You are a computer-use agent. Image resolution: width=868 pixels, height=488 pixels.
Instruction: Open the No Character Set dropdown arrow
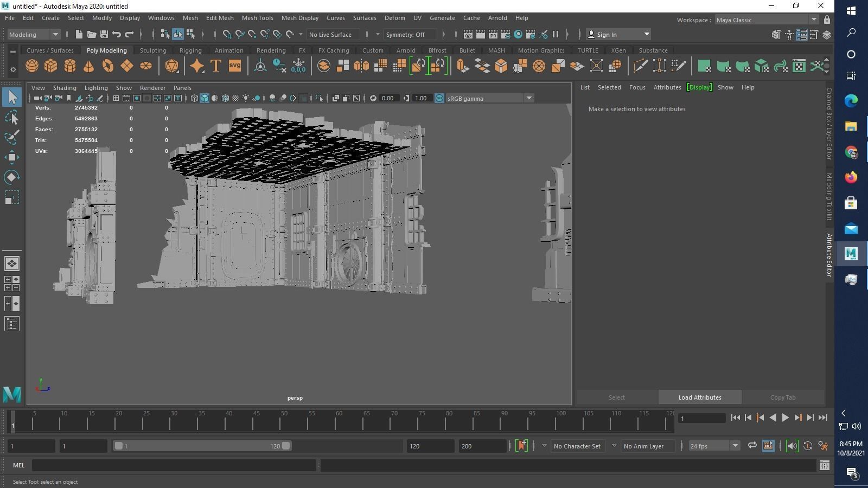tap(544, 446)
